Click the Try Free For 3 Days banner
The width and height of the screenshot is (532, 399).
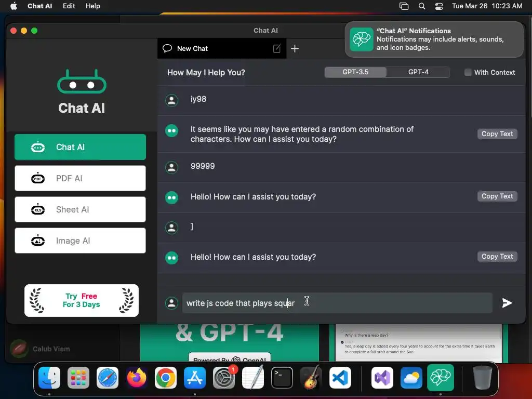click(x=82, y=300)
